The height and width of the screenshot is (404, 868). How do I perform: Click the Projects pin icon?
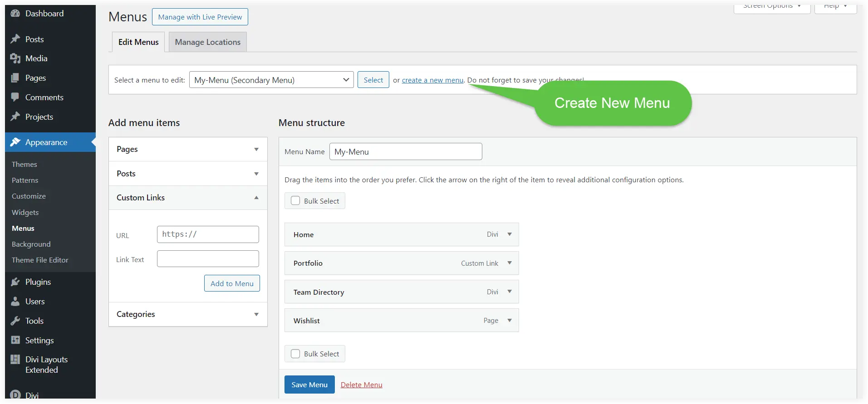(x=15, y=117)
